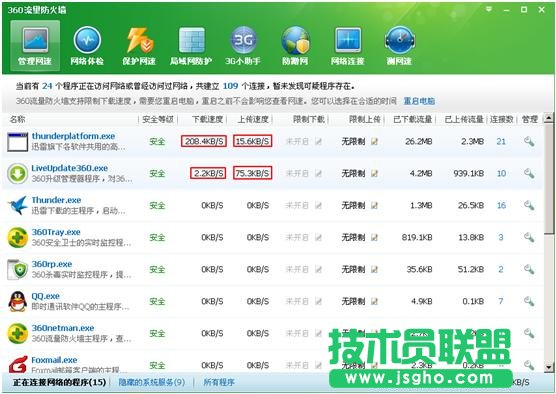Click the Thunder.exe bird icon
Viewport: 556px width, 394px height.
pos(18,205)
